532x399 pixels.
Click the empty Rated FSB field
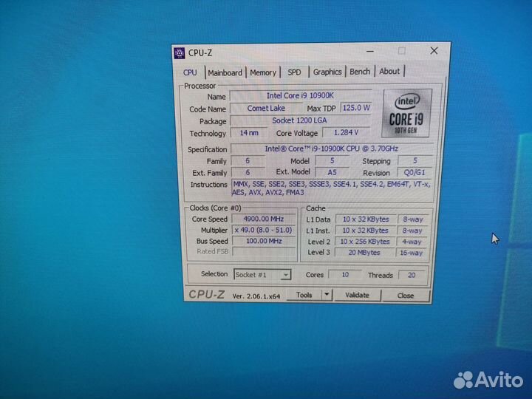pos(264,251)
